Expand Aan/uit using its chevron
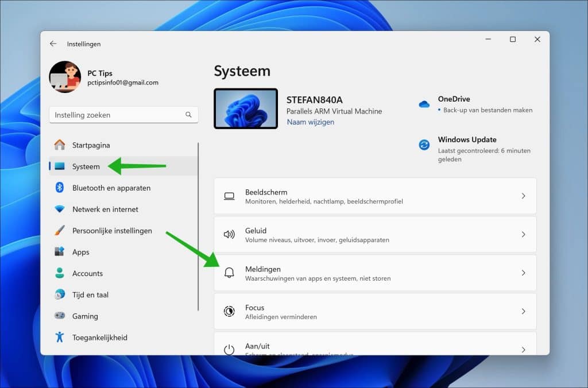The height and width of the screenshot is (388, 588). [x=523, y=350]
